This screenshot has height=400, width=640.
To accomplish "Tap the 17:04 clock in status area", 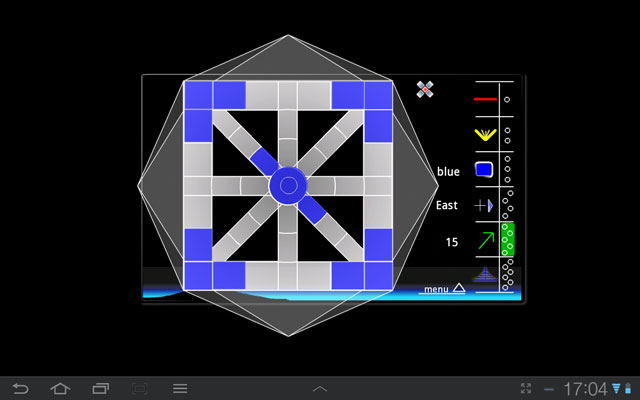I will (x=585, y=389).
